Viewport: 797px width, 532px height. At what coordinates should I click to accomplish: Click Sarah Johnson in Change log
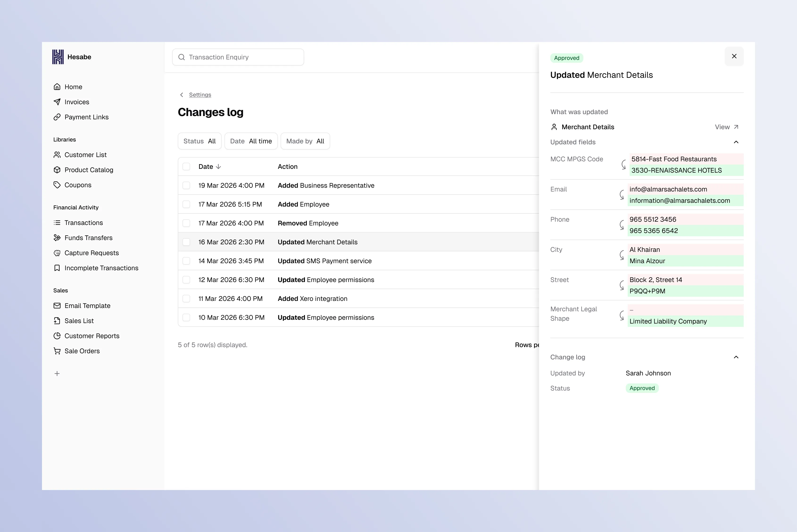[648, 373]
